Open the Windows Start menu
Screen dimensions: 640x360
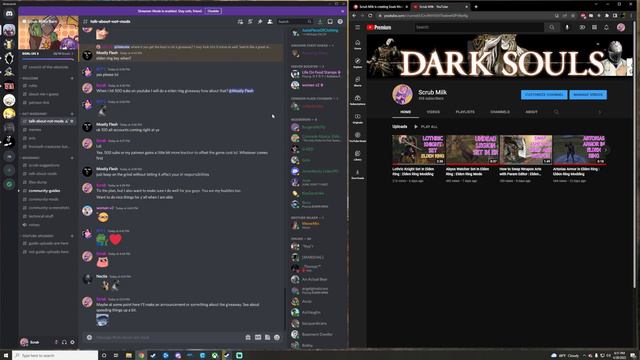pyautogui.click(x=6, y=356)
